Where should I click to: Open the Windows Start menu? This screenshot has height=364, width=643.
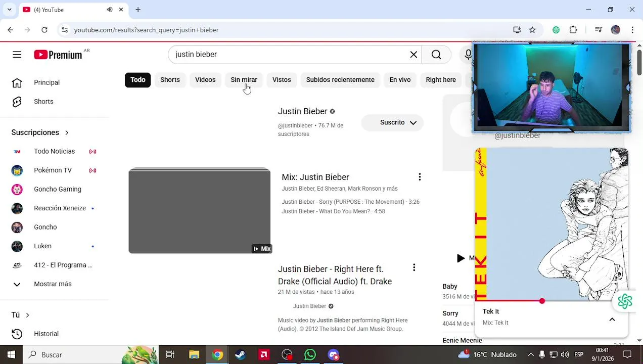click(x=11, y=354)
